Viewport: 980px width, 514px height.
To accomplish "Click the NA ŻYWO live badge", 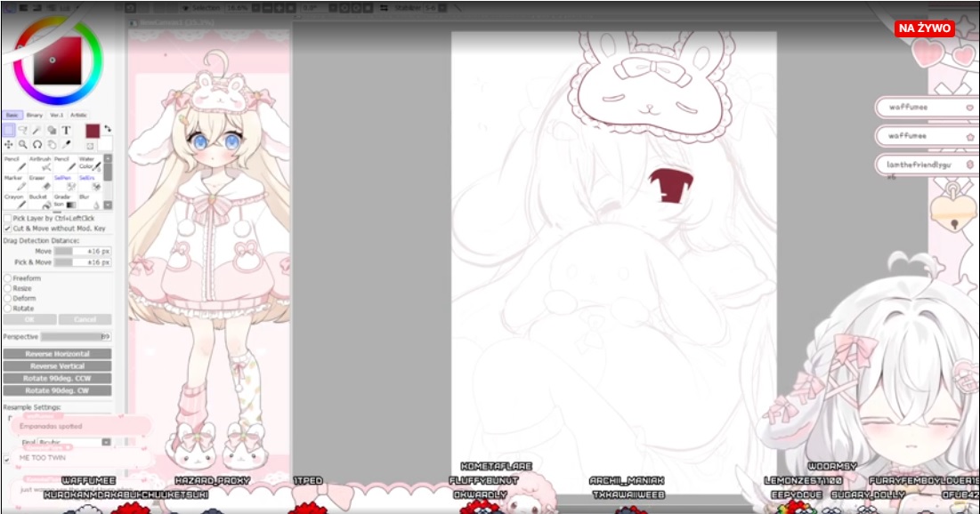I will tap(925, 28).
